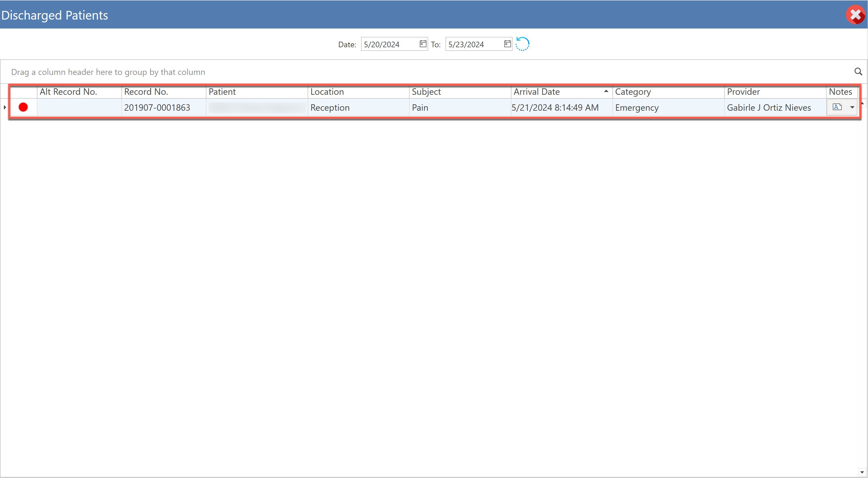868x478 pixels.
Task: Click the Provider column header
Action: tap(743, 92)
